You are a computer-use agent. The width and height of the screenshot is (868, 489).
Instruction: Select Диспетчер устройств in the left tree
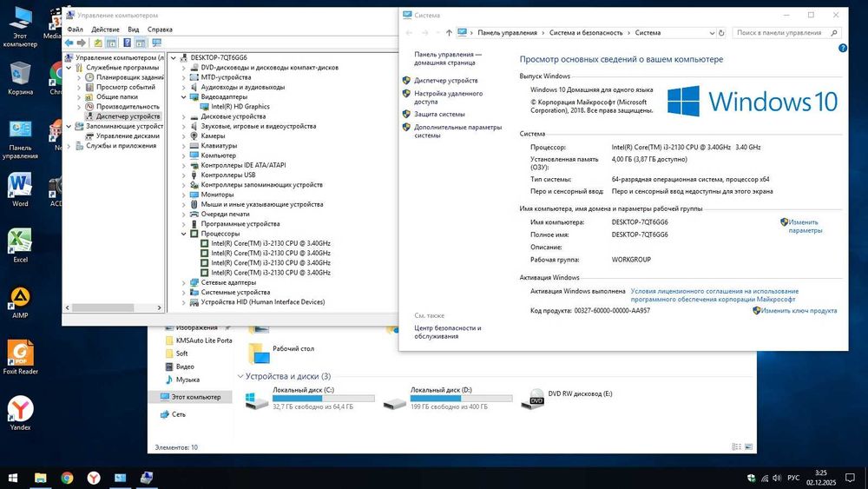pos(128,116)
